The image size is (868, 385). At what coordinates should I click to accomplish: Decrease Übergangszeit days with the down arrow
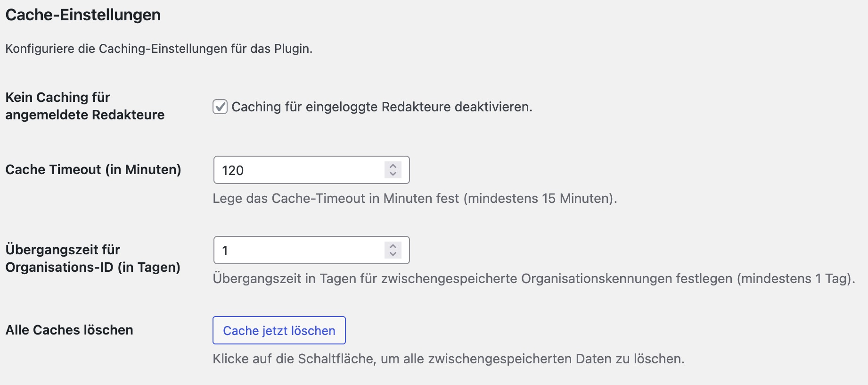click(x=393, y=254)
